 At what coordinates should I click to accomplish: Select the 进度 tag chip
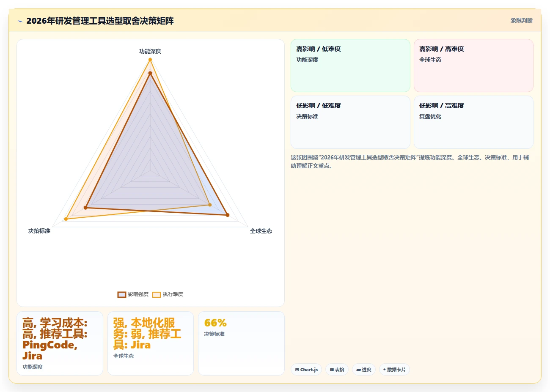pyautogui.click(x=364, y=370)
